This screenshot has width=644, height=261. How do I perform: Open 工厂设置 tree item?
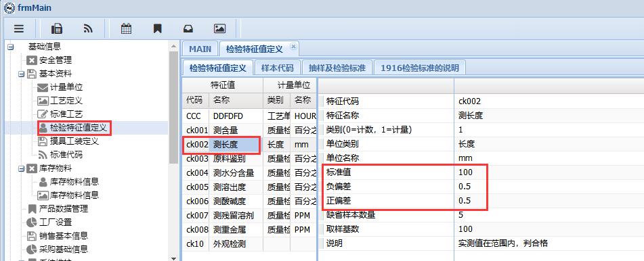pyautogui.click(x=56, y=222)
